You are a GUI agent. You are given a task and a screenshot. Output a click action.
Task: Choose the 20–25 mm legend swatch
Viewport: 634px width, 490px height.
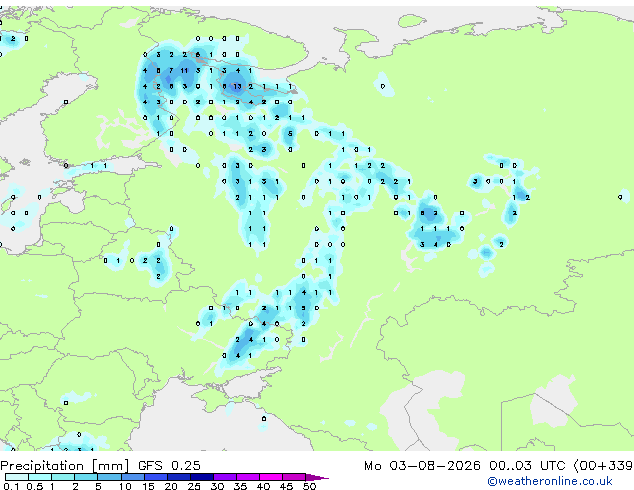[179, 477]
